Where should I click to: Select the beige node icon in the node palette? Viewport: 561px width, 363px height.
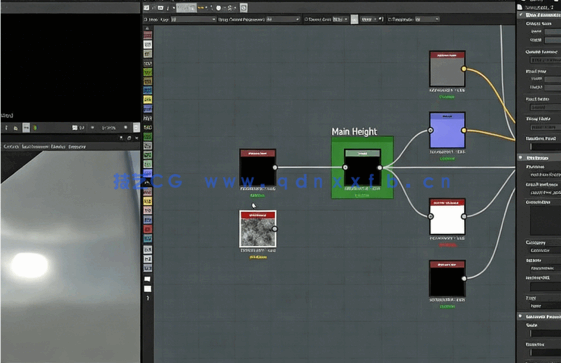(147, 54)
